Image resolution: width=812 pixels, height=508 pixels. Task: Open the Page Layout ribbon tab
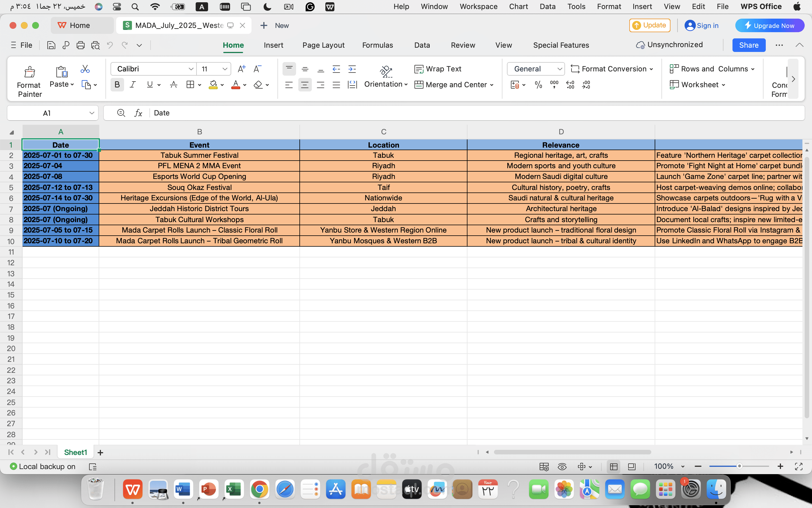(x=323, y=45)
